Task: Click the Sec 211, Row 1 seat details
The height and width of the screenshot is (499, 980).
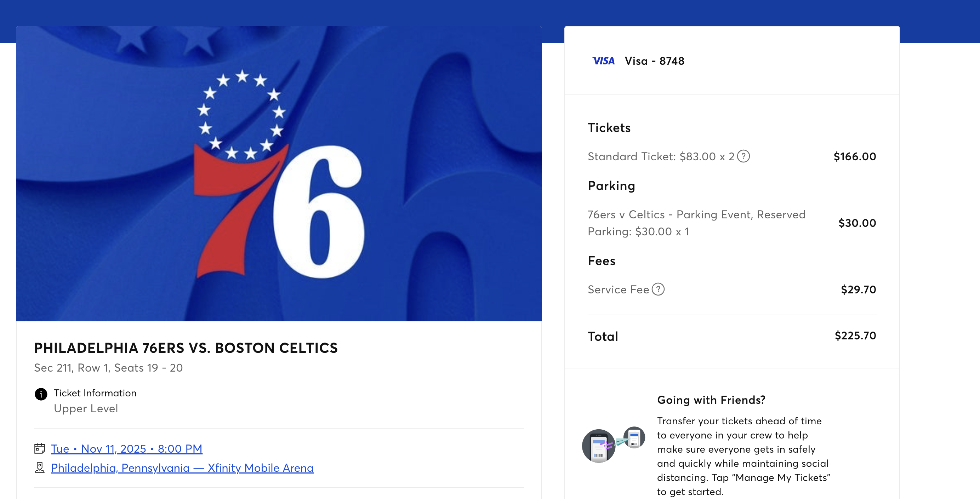Action: click(x=108, y=368)
